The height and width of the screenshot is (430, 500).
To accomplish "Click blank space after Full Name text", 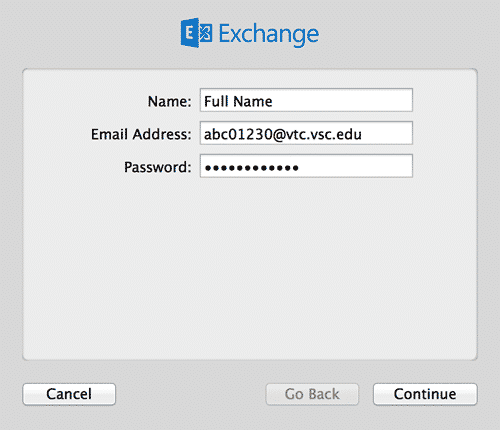I will tap(342, 100).
